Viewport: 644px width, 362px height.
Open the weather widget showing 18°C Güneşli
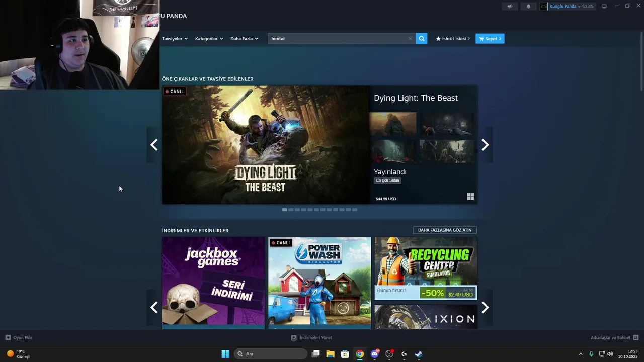point(19,354)
